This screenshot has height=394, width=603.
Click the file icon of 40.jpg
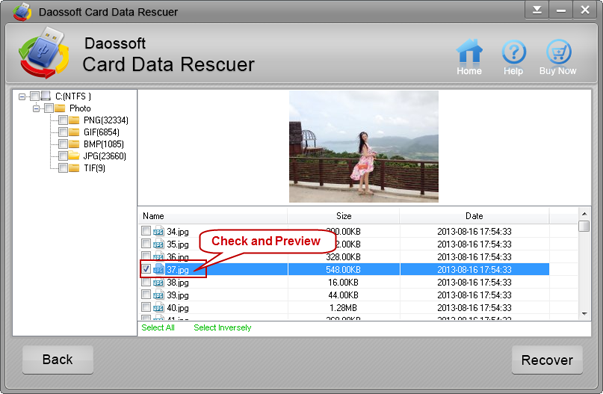[158, 308]
